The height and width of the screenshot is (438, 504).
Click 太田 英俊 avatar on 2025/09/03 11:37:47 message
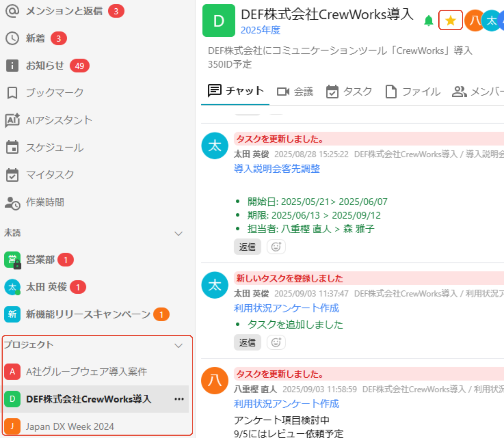pos(215,285)
